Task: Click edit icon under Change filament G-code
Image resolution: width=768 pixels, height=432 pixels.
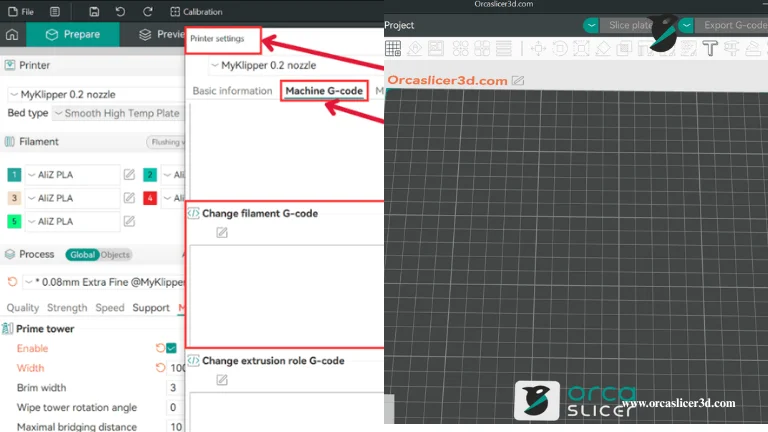Action: coord(222,233)
